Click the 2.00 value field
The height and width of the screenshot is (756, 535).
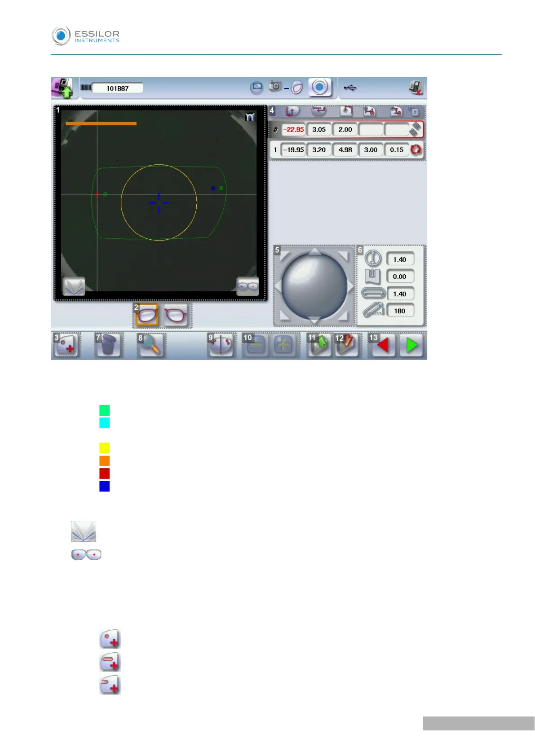[345, 129]
